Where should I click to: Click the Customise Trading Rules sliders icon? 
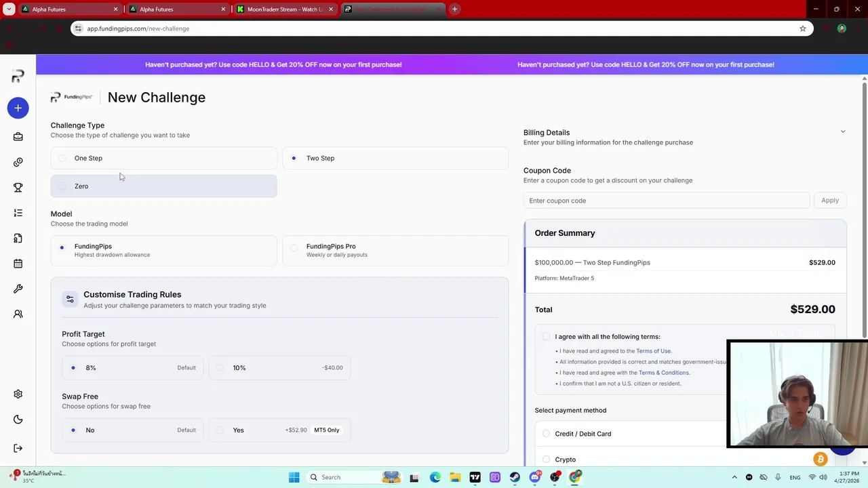[70, 299]
